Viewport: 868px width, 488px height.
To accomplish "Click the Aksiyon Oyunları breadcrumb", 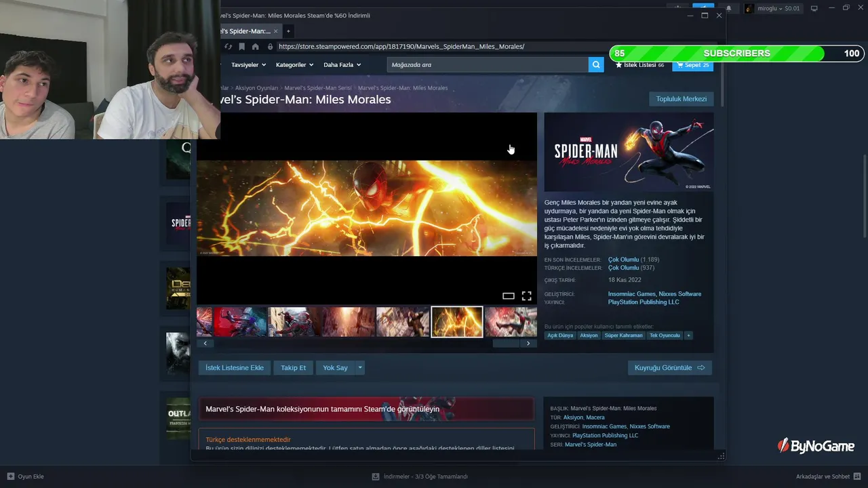I will tap(256, 88).
